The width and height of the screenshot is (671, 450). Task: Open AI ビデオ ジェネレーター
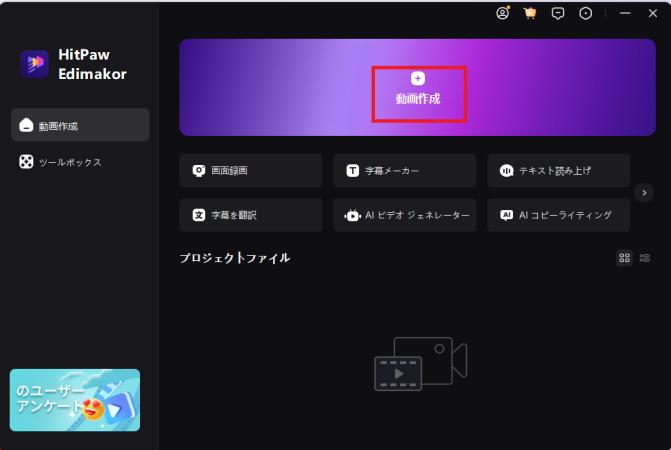point(404,215)
